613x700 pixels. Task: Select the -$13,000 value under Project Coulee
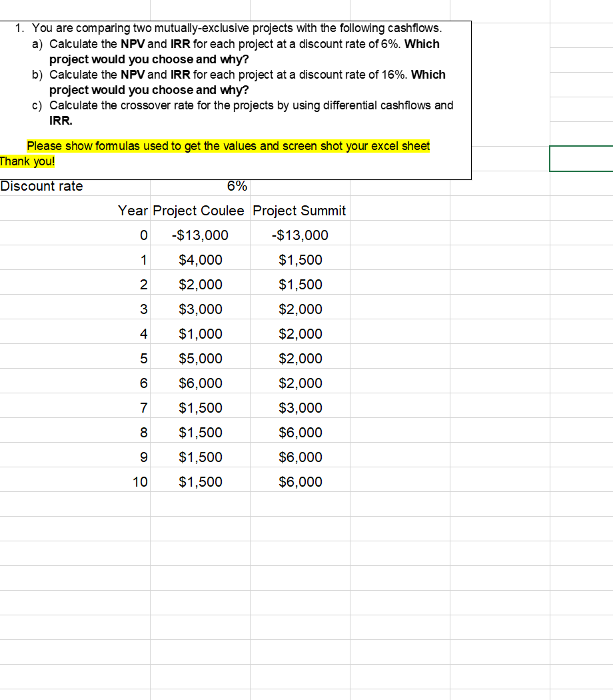201,235
